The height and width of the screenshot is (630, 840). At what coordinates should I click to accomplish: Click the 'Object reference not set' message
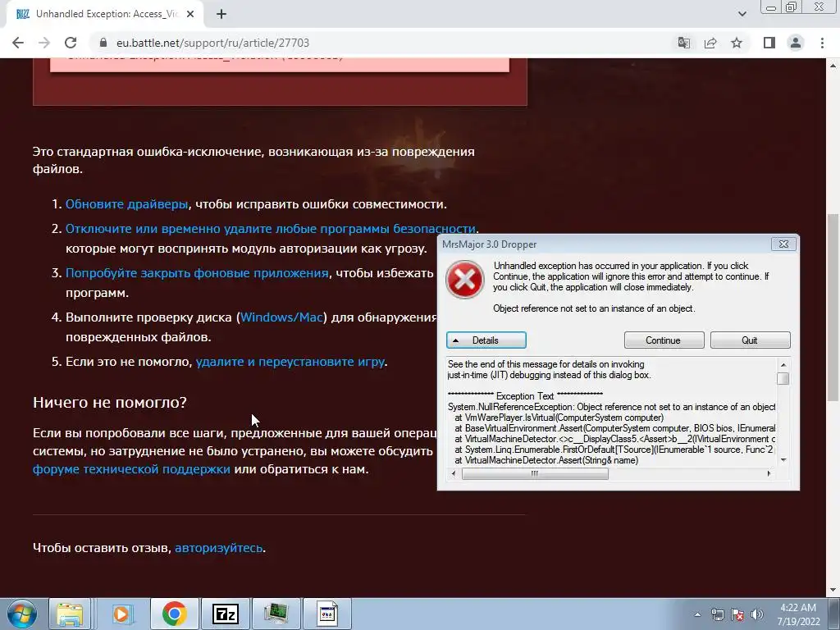click(x=594, y=308)
